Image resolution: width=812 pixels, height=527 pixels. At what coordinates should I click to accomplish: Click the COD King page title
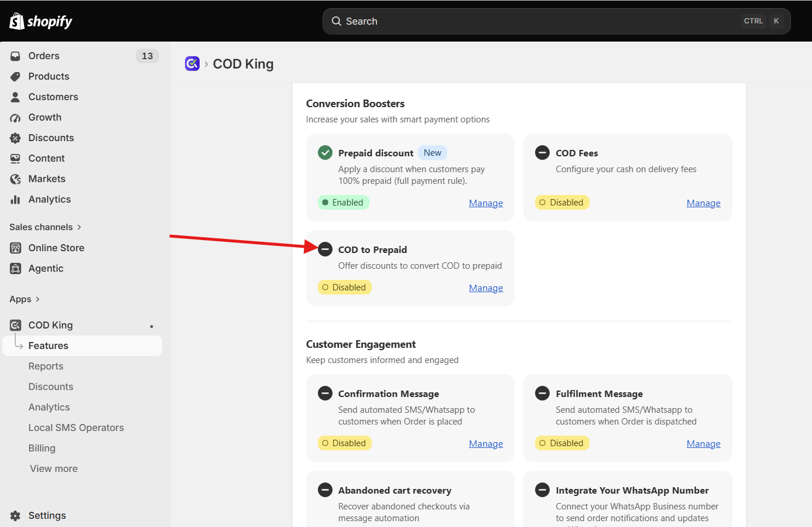[x=243, y=64]
